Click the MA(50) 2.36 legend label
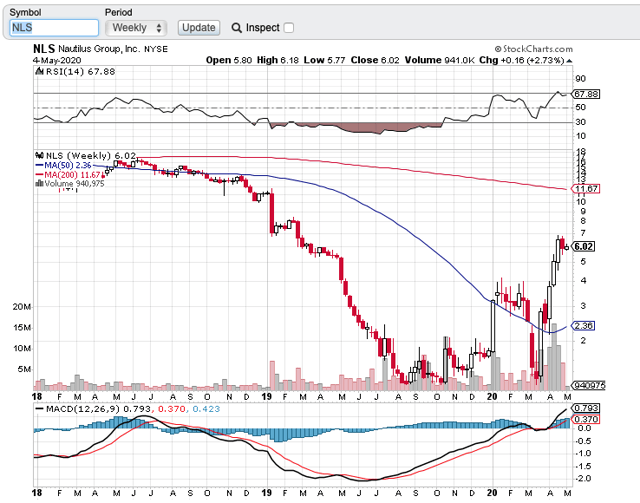Image resolution: width=640 pixels, height=503 pixels. pos(64,165)
